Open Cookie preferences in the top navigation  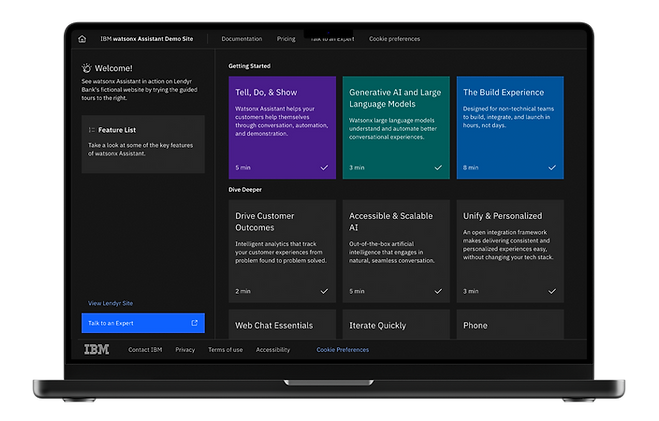(394, 39)
